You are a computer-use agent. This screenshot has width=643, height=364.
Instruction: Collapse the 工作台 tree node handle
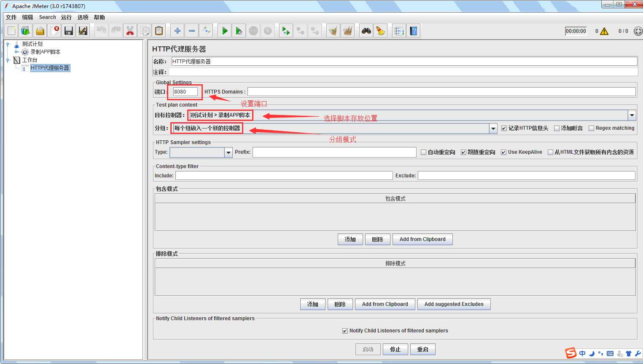pyautogui.click(x=8, y=60)
